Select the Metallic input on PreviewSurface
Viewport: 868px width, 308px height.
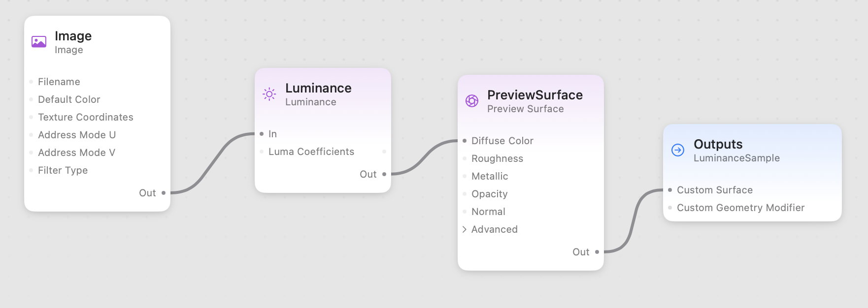(490, 176)
